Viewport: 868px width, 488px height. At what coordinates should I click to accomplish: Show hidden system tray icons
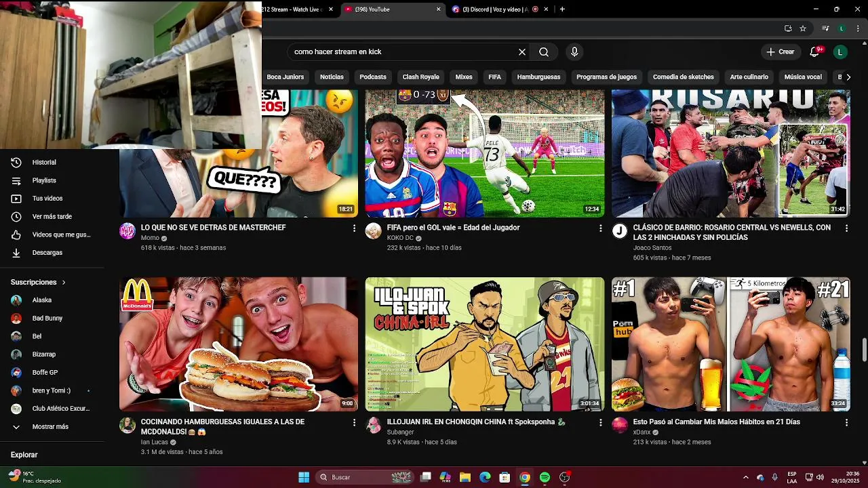tap(746, 477)
